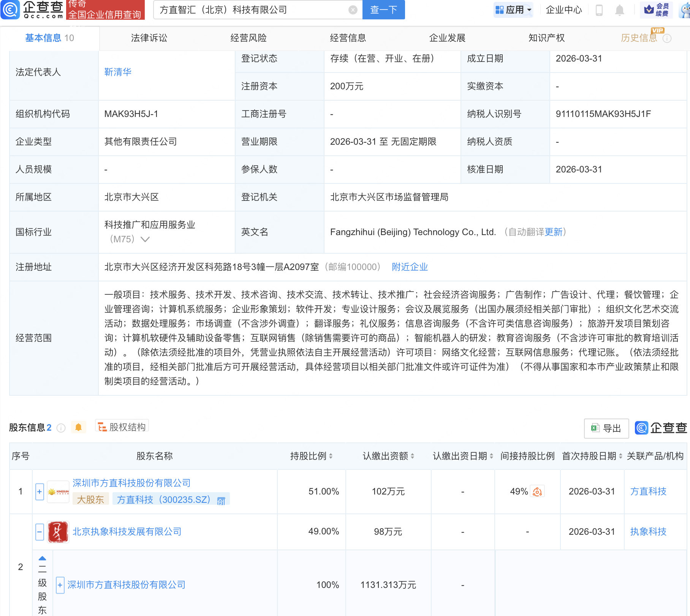The height and width of the screenshot is (616, 690).
Task: Switch to the 法律诉讼 tab
Action: tap(148, 38)
